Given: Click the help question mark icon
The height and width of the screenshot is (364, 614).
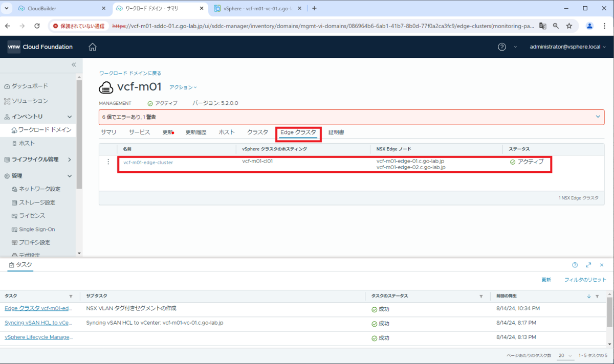Looking at the screenshot, I should [x=502, y=47].
